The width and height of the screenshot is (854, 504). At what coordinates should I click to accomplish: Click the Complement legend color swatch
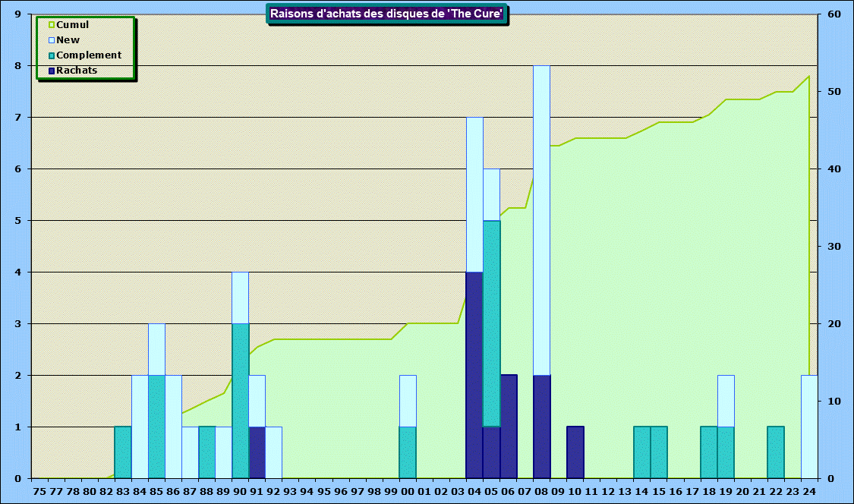pos(52,55)
